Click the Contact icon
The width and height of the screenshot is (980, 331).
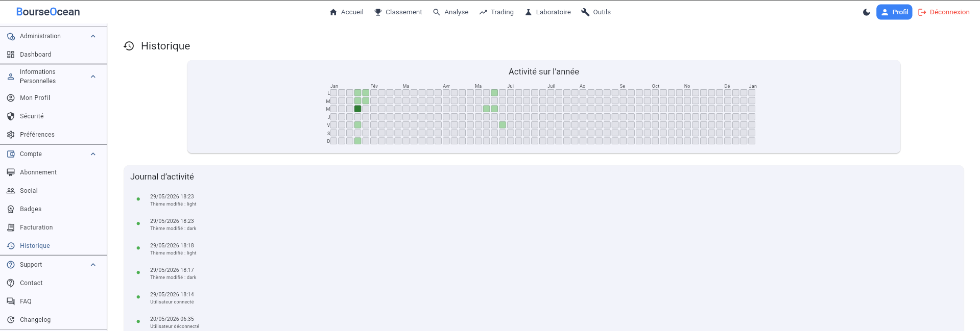(11, 283)
